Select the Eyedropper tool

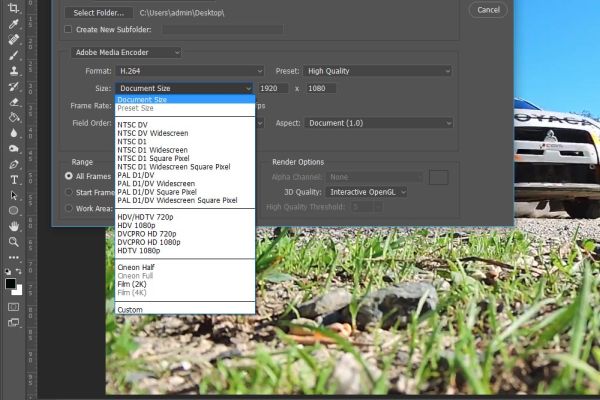point(13,24)
